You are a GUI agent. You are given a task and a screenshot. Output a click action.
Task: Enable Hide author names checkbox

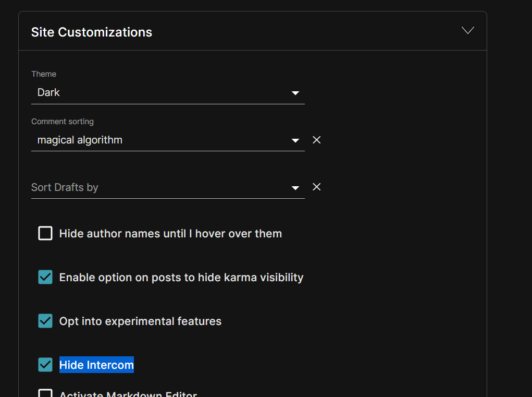[45, 233]
